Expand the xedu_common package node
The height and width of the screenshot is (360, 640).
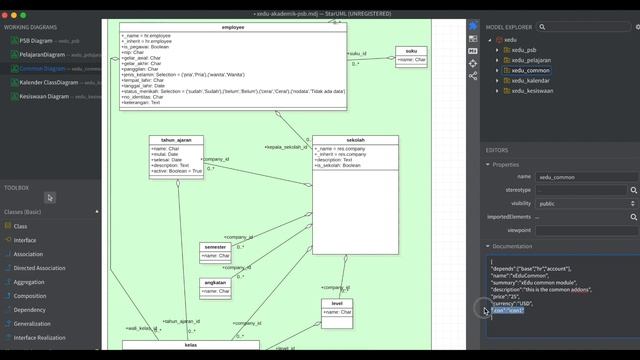(x=497, y=70)
